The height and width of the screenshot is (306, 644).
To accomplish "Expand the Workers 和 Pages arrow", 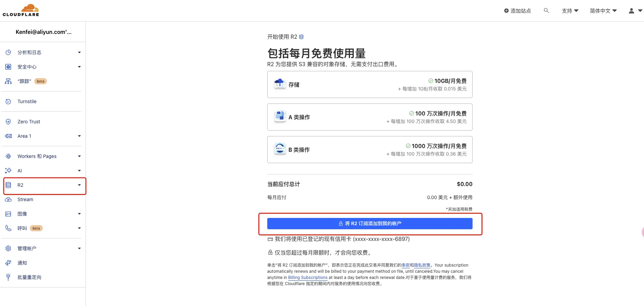I will [x=79, y=156].
